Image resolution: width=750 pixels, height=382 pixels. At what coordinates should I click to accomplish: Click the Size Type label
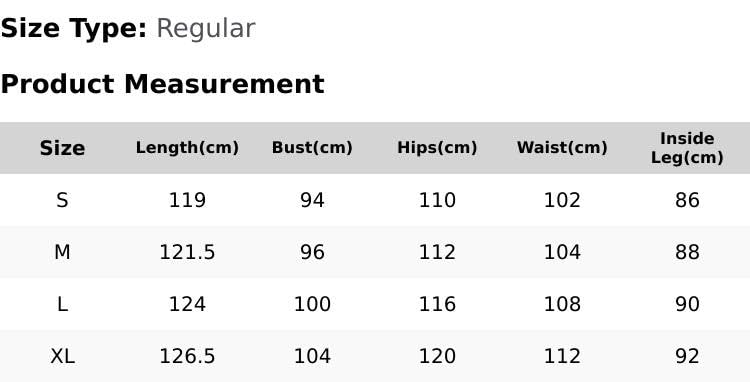pyautogui.click(x=74, y=29)
